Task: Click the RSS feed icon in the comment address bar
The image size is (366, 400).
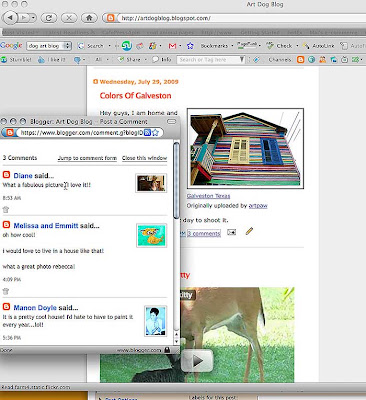Action: (147, 133)
